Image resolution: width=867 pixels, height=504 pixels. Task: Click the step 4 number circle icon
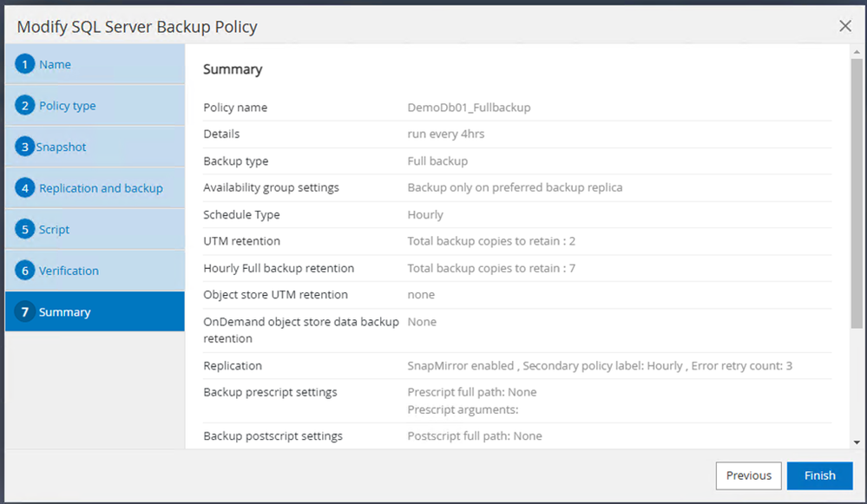coord(24,188)
